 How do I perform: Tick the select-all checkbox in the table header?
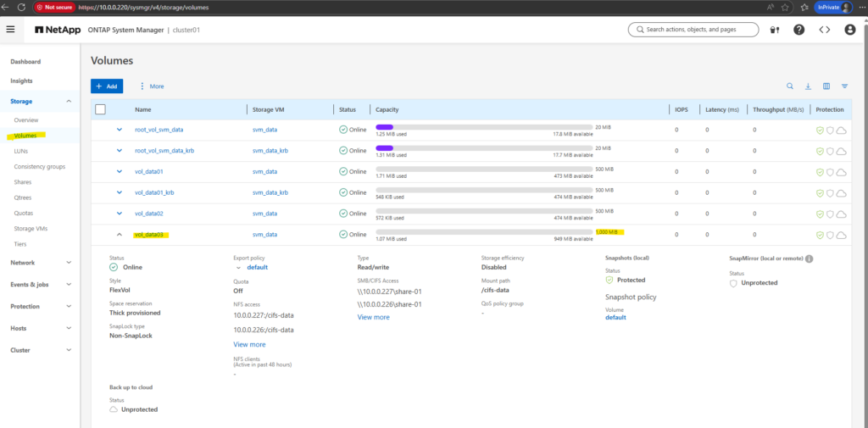point(100,109)
